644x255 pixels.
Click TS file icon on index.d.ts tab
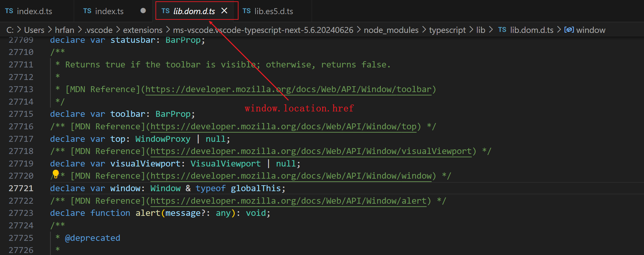point(9,11)
